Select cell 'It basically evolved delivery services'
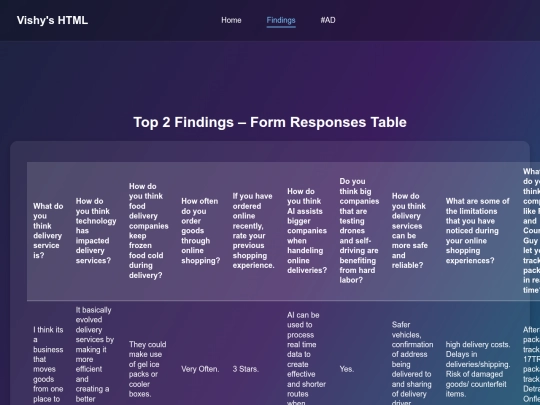 pyautogui.click(x=96, y=355)
